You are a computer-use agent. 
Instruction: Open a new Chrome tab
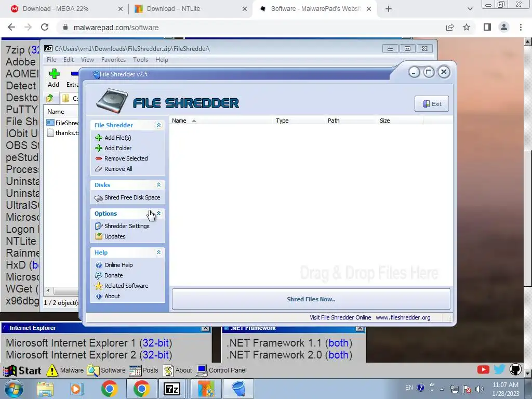point(389,9)
